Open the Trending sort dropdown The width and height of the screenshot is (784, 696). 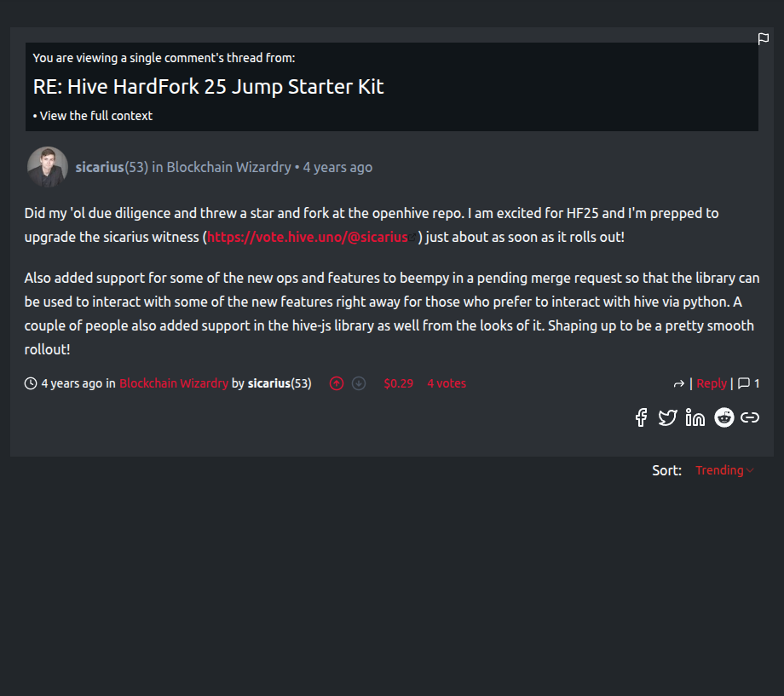(x=724, y=470)
